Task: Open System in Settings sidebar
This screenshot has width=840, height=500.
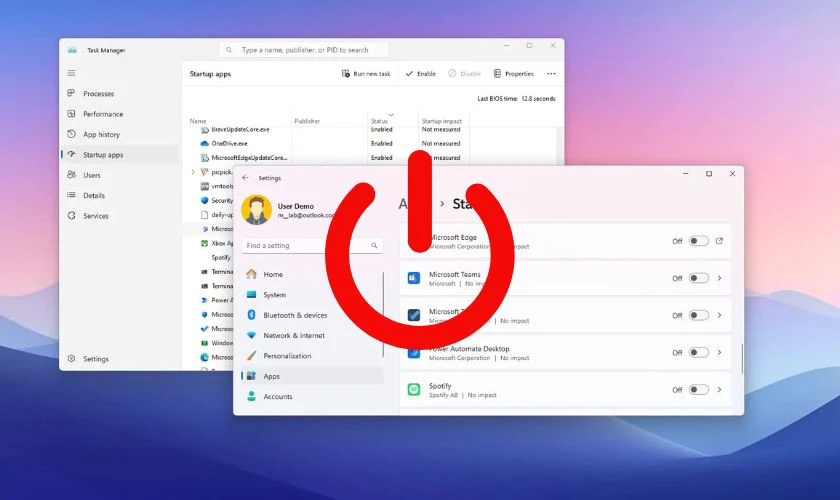Action: [313, 294]
